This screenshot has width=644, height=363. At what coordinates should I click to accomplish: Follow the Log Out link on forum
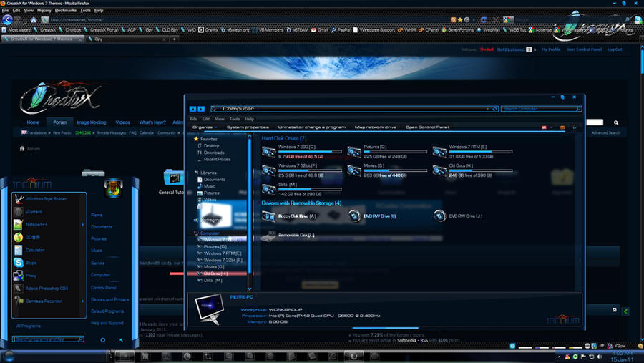click(615, 49)
